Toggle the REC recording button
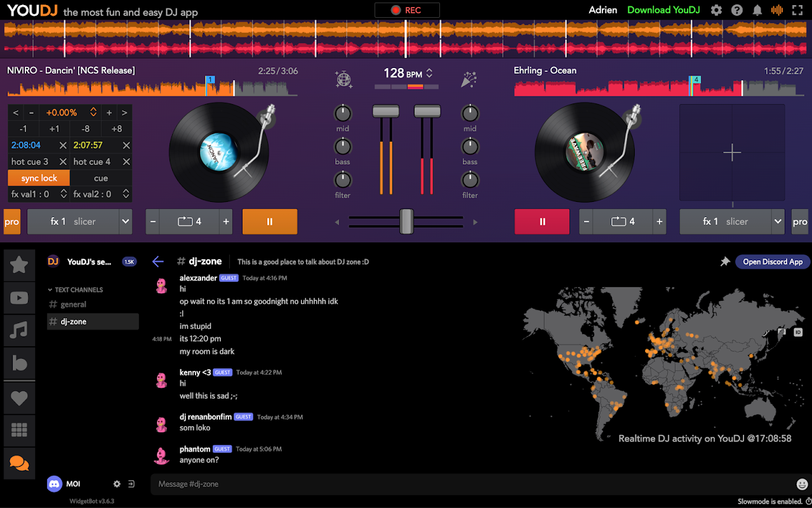 pos(406,10)
